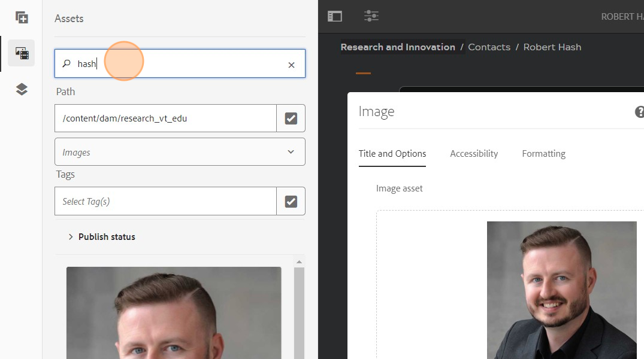
Task: Click the Image asset label
Action: (399, 188)
